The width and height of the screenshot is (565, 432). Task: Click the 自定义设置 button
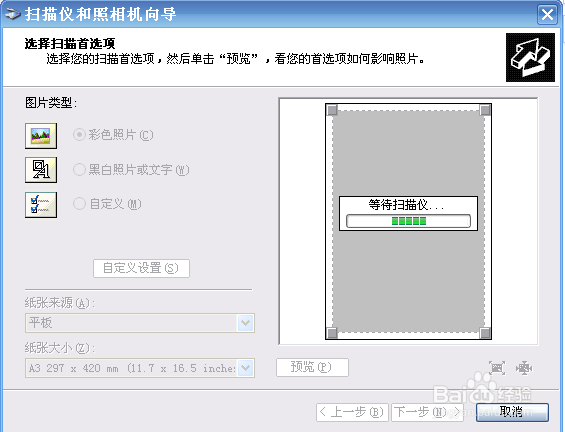(141, 268)
